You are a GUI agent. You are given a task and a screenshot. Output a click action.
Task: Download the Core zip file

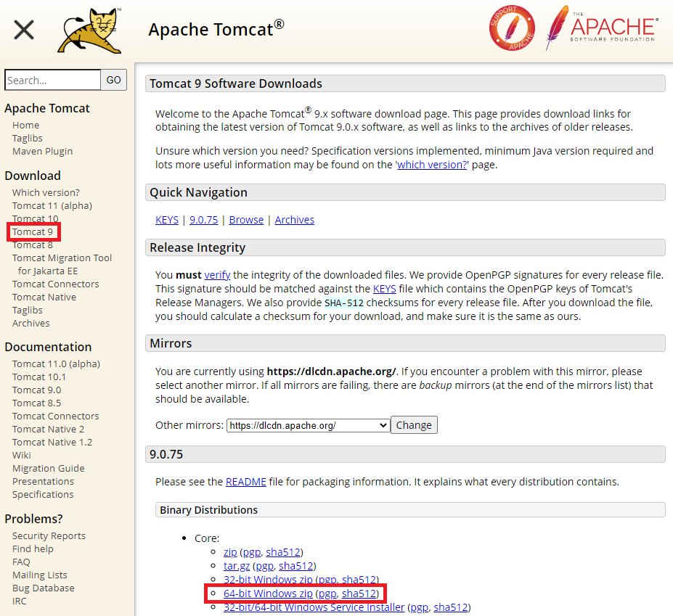(x=230, y=552)
